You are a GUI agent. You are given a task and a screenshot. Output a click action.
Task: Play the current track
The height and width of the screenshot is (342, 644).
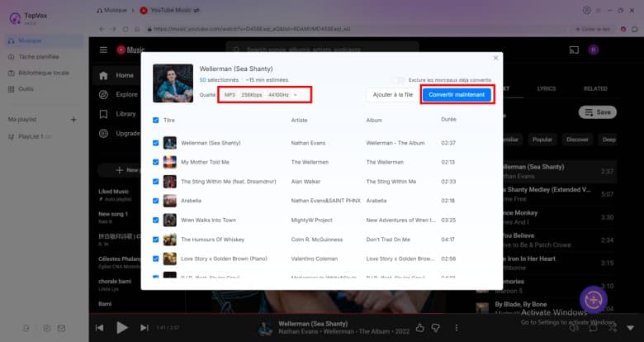[x=121, y=328]
